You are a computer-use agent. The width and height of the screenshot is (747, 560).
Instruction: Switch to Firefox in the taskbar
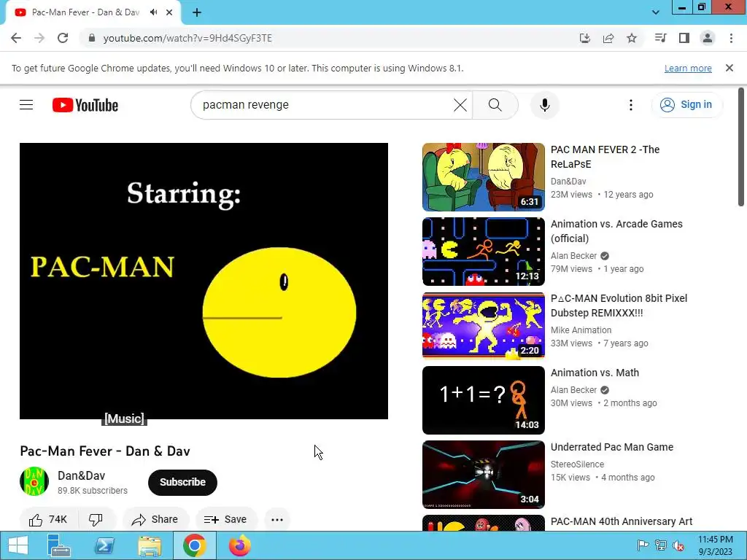239,545
